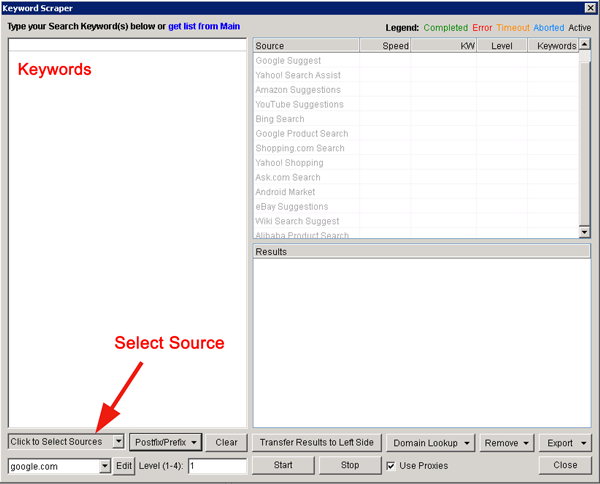This screenshot has width=600, height=484.
Task: Select the Google Product Search row
Action: click(416, 133)
